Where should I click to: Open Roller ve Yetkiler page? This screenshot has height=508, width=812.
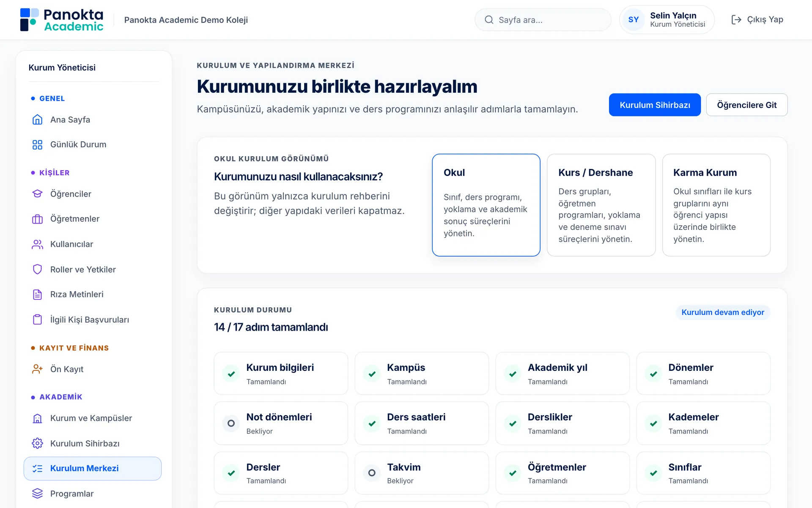click(93, 269)
